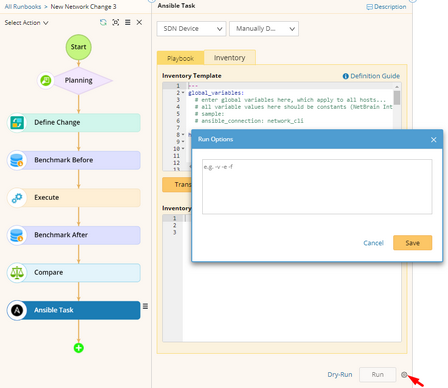
Task: Click the Run Options text input field
Action: (317, 187)
